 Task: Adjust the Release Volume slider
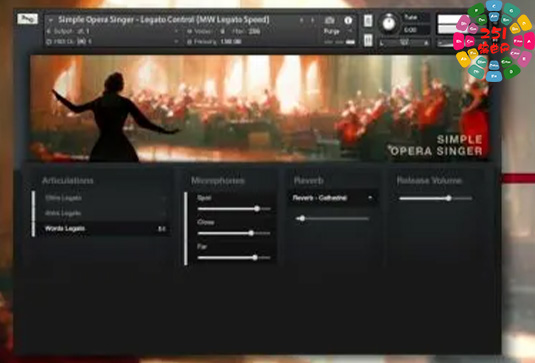click(435, 198)
